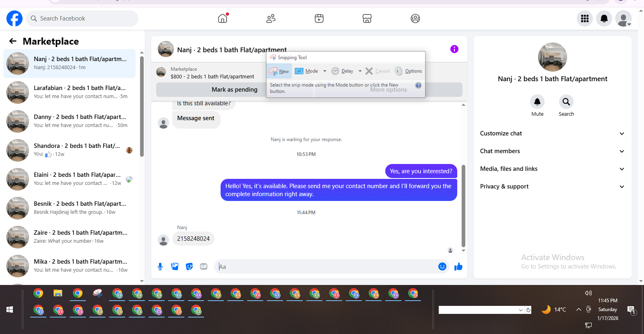Expand Chat members section
Image resolution: width=644 pixels, height=334 pixels.
(x=552, y=151)
